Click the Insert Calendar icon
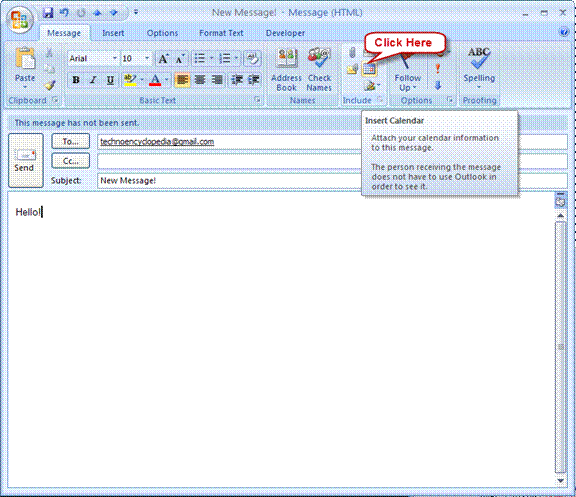The image size is (576, 497). 369,69
